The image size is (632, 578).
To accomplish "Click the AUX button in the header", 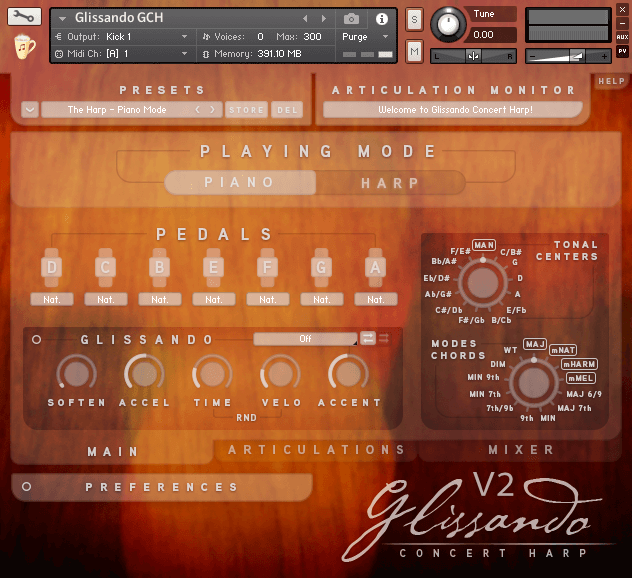I will click(x=622, y=37).
